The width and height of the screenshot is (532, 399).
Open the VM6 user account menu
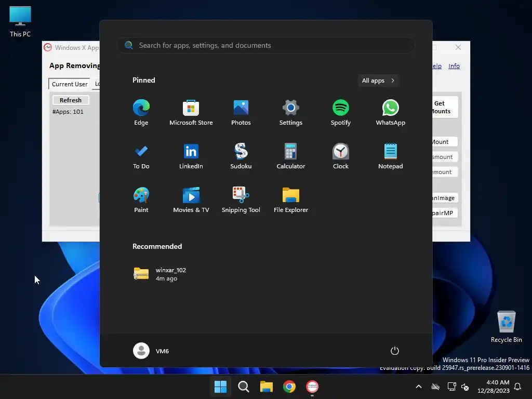point(151,351)
